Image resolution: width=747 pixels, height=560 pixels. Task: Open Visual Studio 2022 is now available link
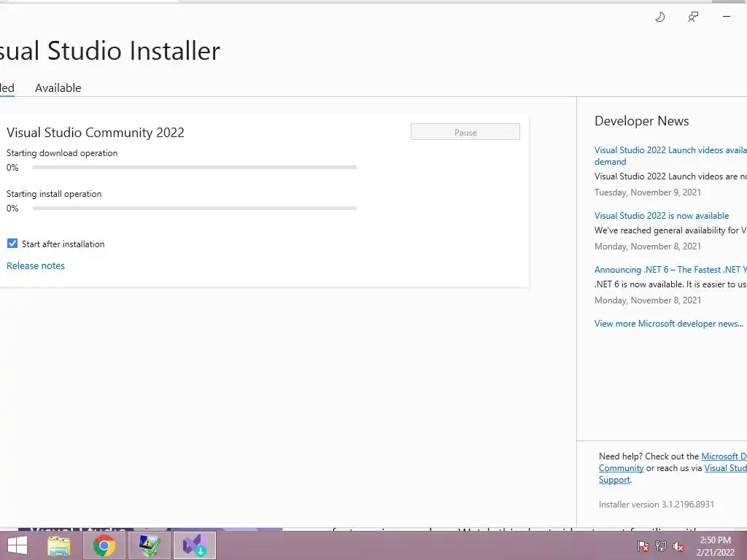[662, 216]
